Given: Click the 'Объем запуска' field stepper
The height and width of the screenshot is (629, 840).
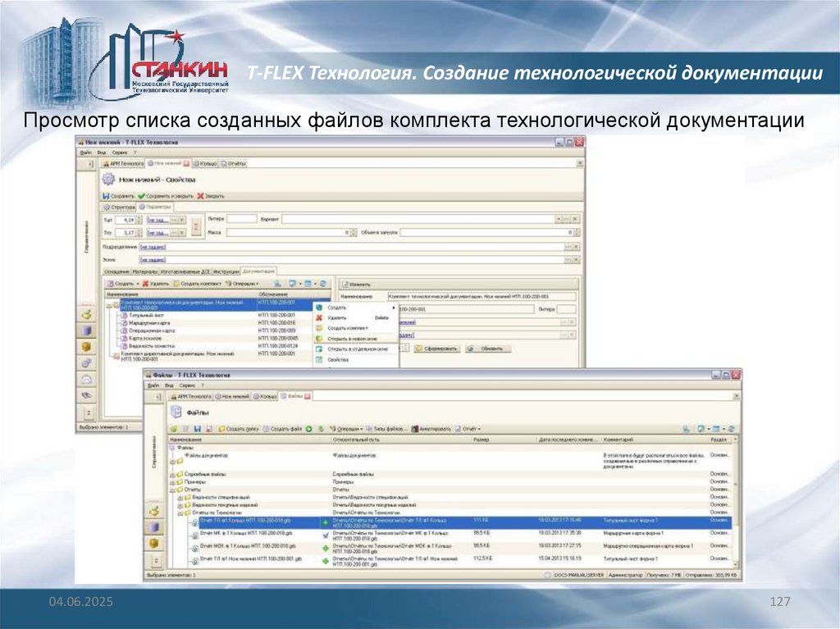Looking at the screenshot, I should [577, 233].
